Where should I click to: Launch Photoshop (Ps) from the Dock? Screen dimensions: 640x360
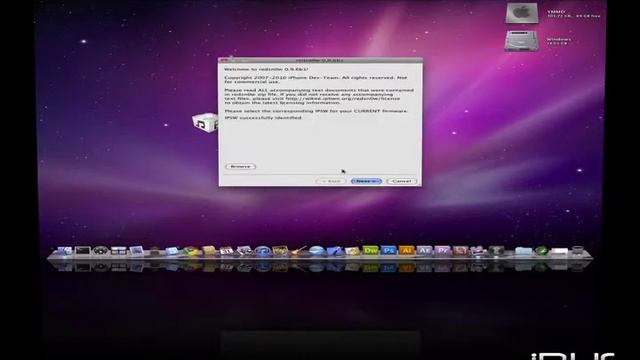[388, 250]
